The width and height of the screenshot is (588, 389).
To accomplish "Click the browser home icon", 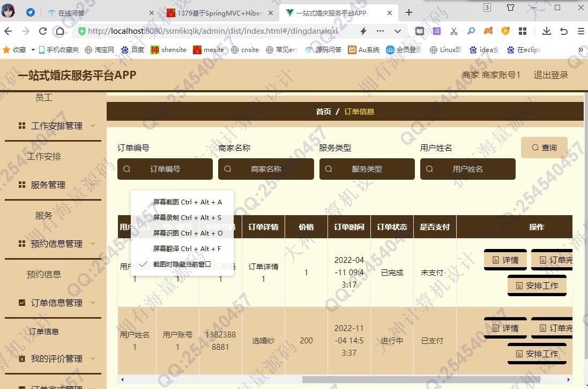I will (x=60, y=31).
